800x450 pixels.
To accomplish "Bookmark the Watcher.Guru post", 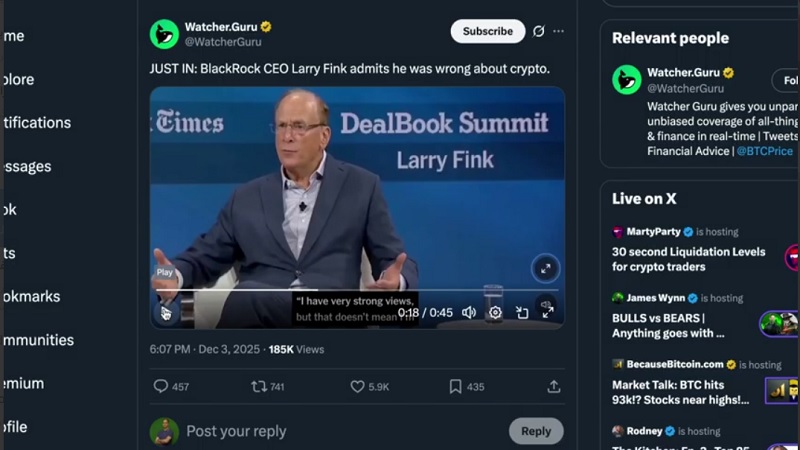I will click(x=455, y=386).
